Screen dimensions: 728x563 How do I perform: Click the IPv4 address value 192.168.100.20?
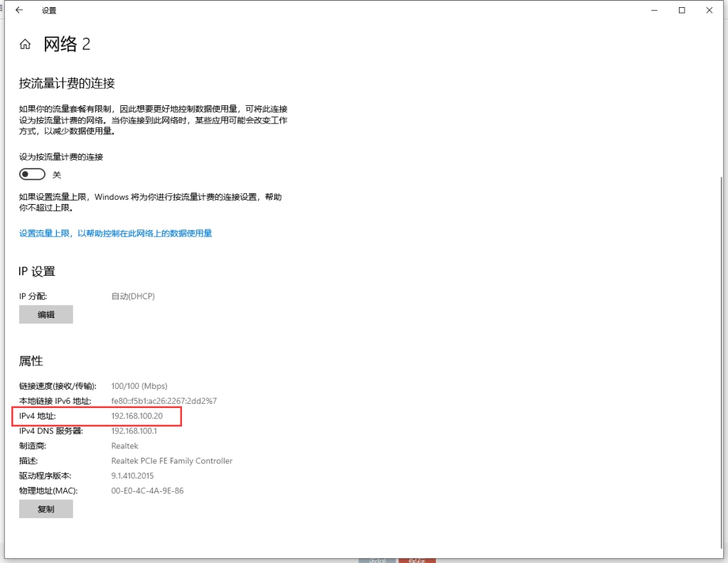pos(137,416)
